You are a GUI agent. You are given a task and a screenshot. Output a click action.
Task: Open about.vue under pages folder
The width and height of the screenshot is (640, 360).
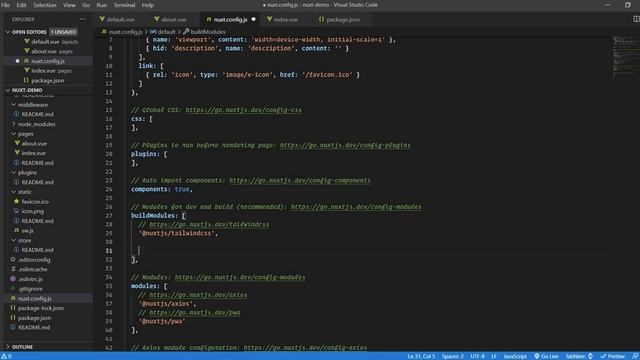tap(34, 144)
